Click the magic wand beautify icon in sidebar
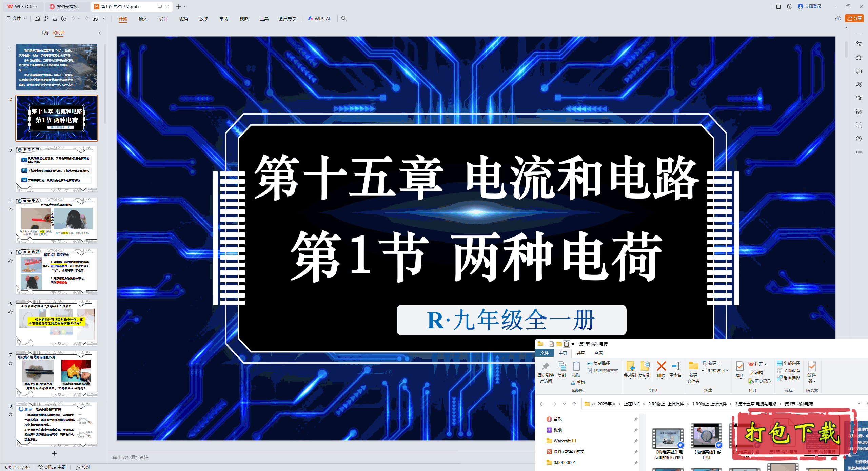 (859, 84)
